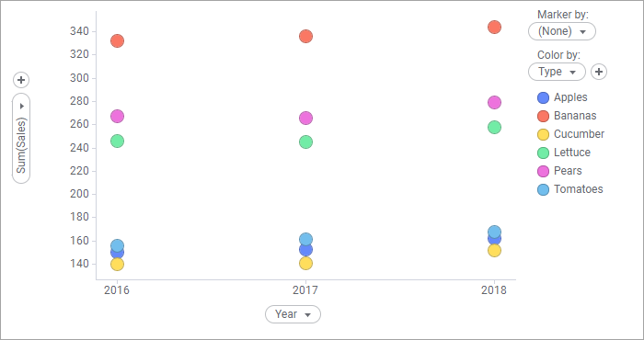The height and width of the screenshot is (340, 644).
Task: Select the Bananas marker for 2016
Action: point(117,41)
